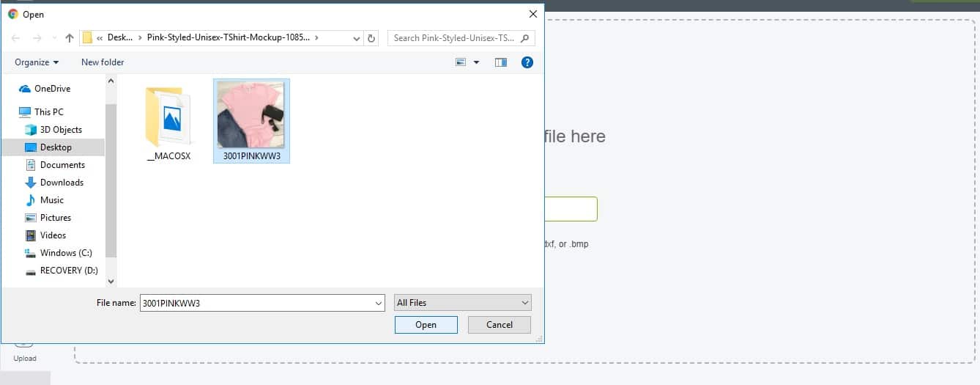Expand the File name history dropdown
The width and height of the screenshot is (980, 385).
(x=378, y=303)
